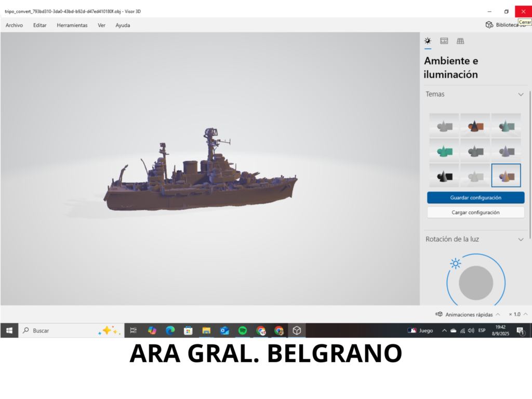Collapse the Rotación de la luz section
Viewport: 532px width, 399px height.
pos(521,240)
